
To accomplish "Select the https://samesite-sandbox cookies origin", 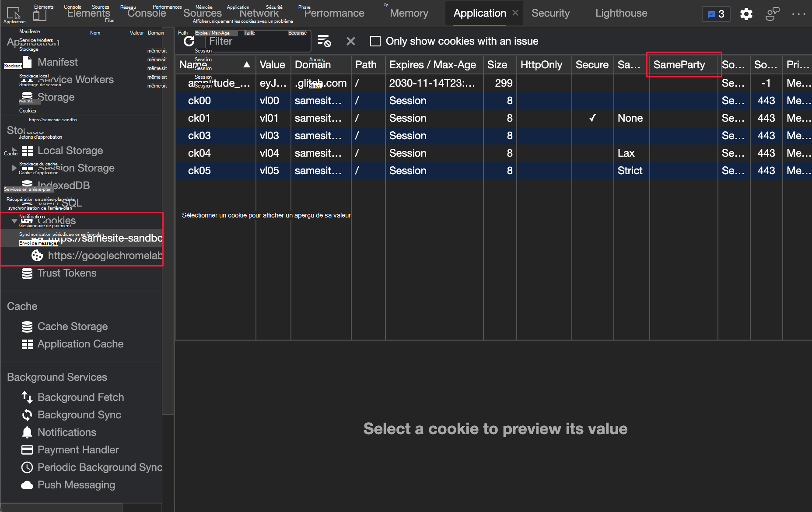I will pyautogui.click(x=81, y=238).
